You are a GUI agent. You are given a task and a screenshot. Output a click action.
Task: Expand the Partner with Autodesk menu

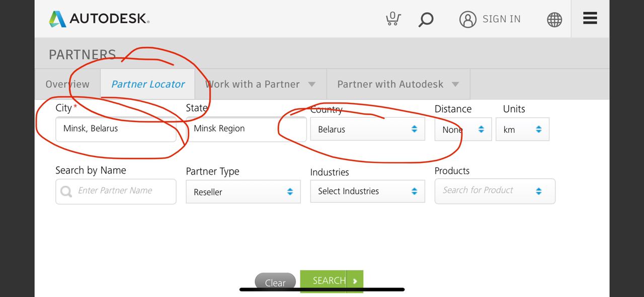tap(398, 84)
